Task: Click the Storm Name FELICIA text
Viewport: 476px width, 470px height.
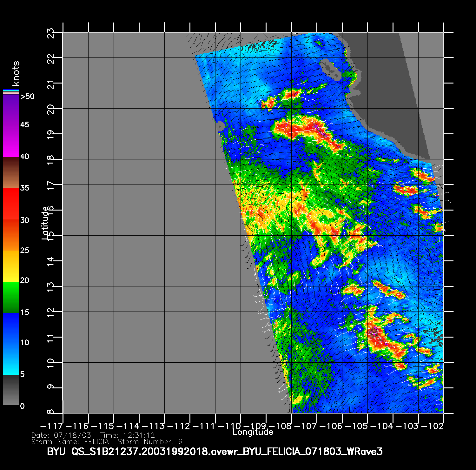Action: pos(70,442)
